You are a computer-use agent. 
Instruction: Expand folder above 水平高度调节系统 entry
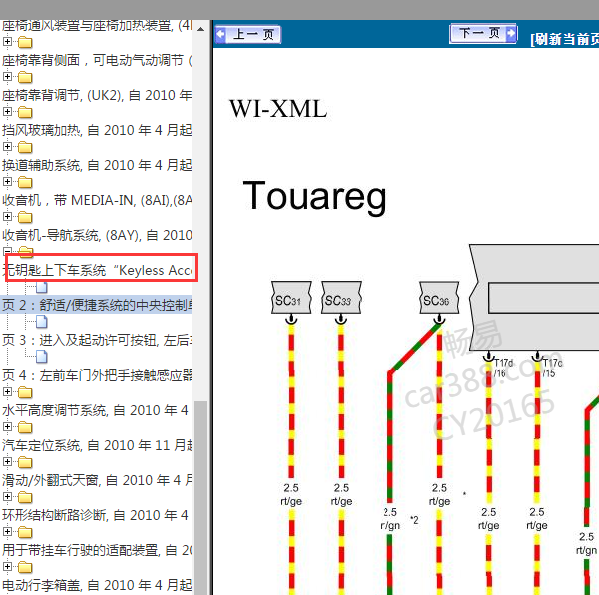click(x=7, y=391)
